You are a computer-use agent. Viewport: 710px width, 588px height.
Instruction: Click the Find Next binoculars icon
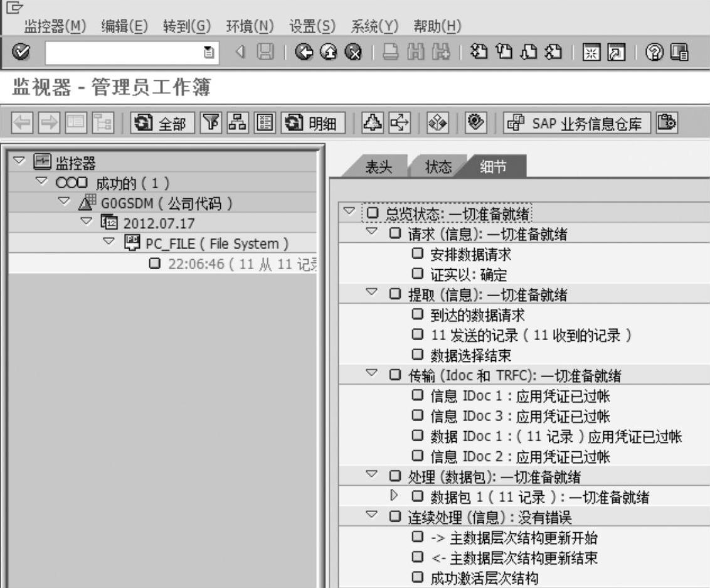point(441,52)
